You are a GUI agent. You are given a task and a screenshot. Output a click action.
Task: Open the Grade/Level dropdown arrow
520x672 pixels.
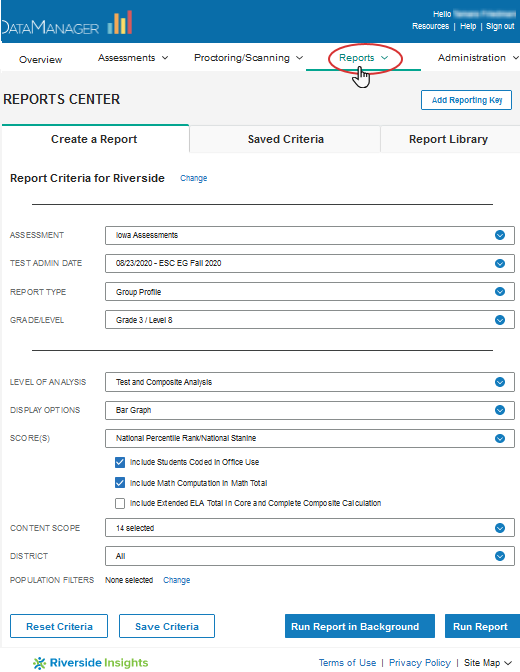point(500,320)
